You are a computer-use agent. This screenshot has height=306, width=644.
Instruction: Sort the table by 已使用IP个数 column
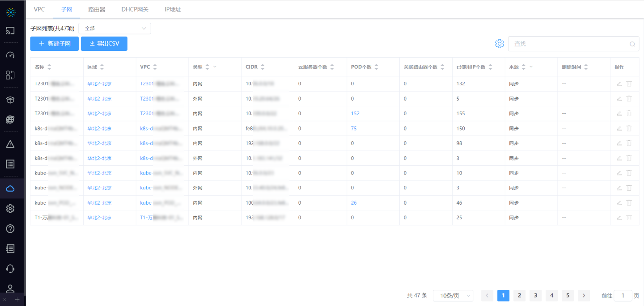coord(490,67)
